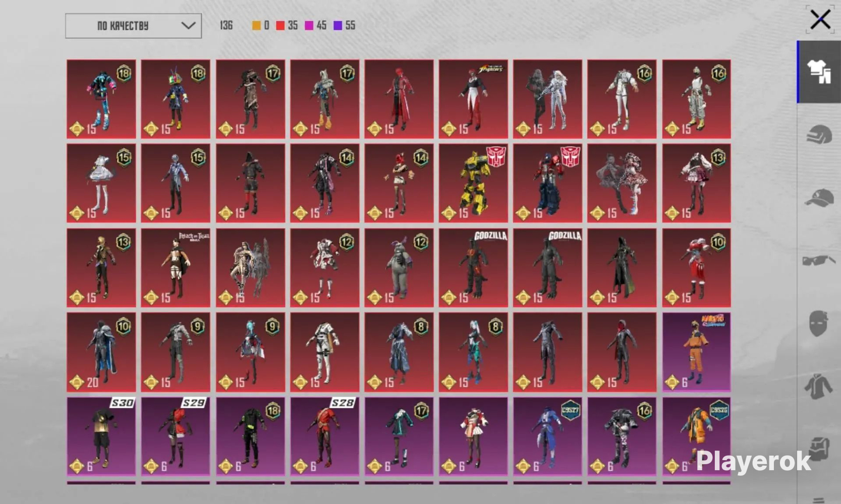Select the white suit level 16 outfit
This screenshot has height=504, width=841.
click(622, 99)
